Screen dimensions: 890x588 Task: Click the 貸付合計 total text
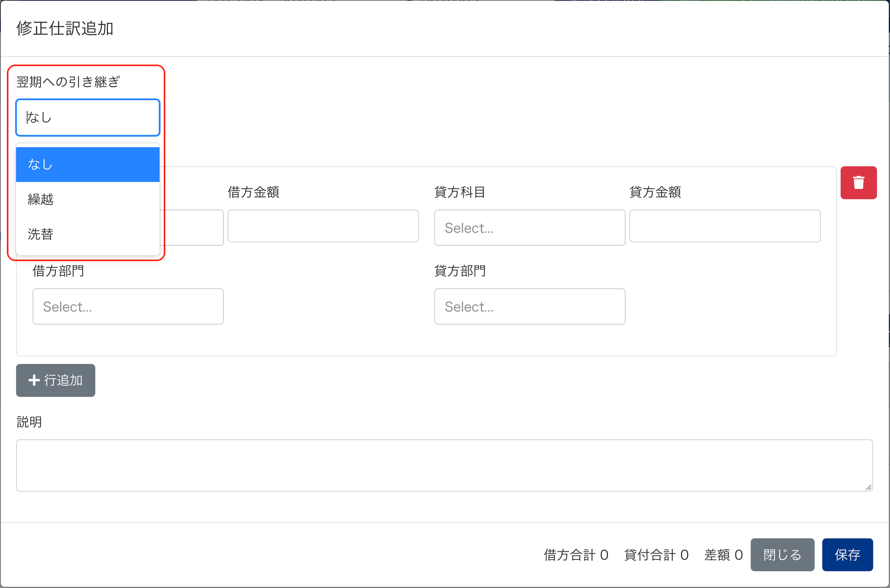(656, 555)
